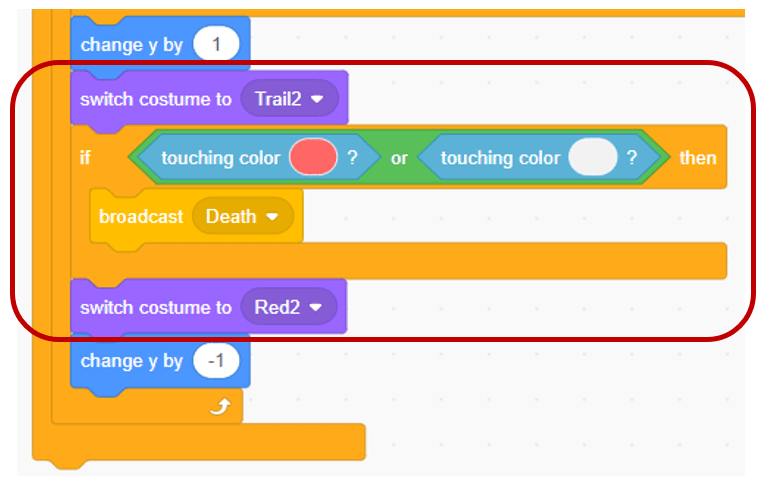The width and height of the screenshot is (769, 478).
Task: Select the 'change y by' label of top block
Action: (x=131, y=44)
